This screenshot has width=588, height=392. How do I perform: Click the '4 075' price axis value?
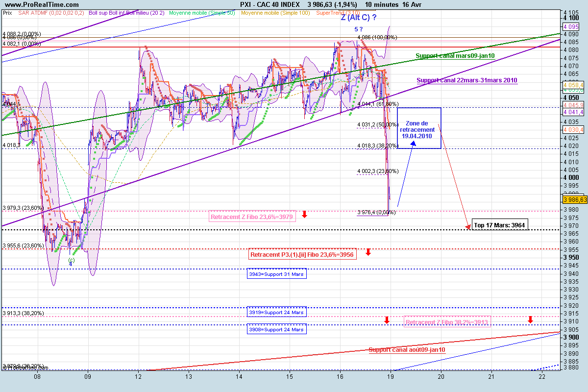(572, 58)
